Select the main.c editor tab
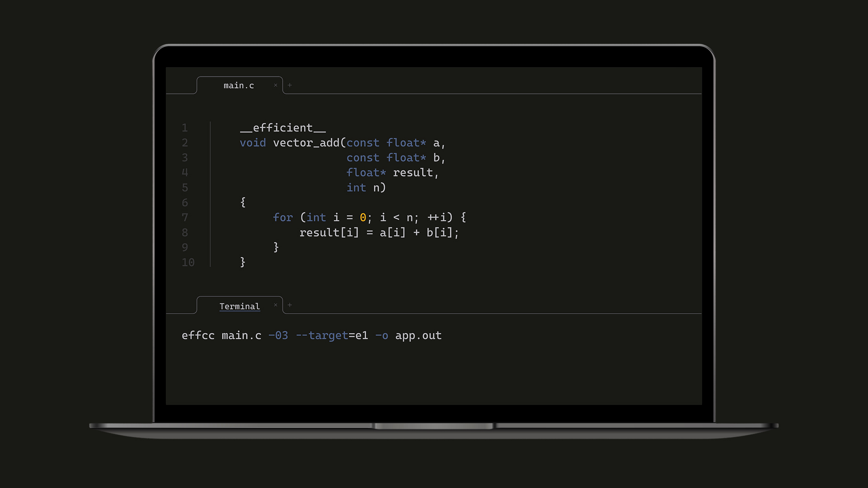The width and height of the screenshot is (868, 488). pyautogui.click(x=239, y=85)
